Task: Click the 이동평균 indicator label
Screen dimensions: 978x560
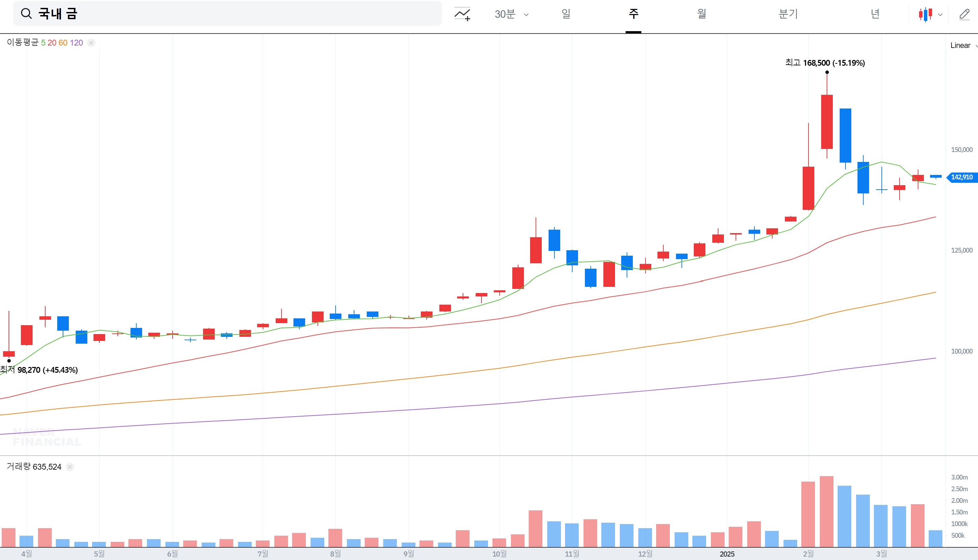Action: (22, 42)
